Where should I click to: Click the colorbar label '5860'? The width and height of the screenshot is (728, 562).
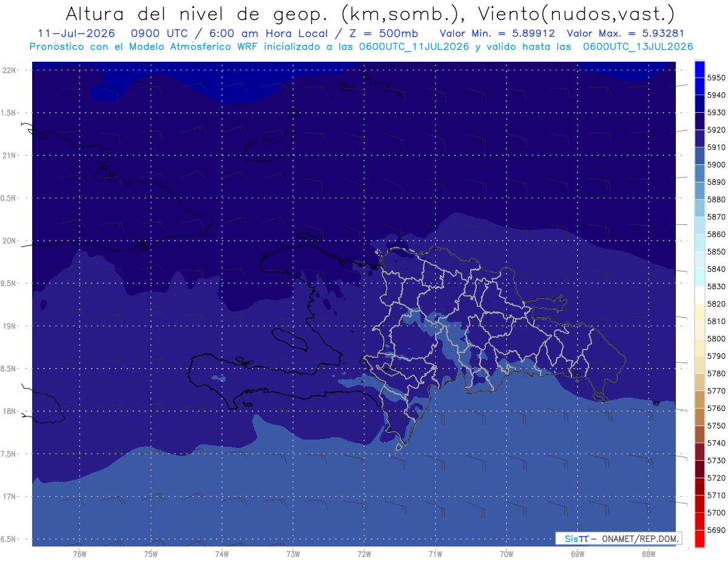point(716,234)
